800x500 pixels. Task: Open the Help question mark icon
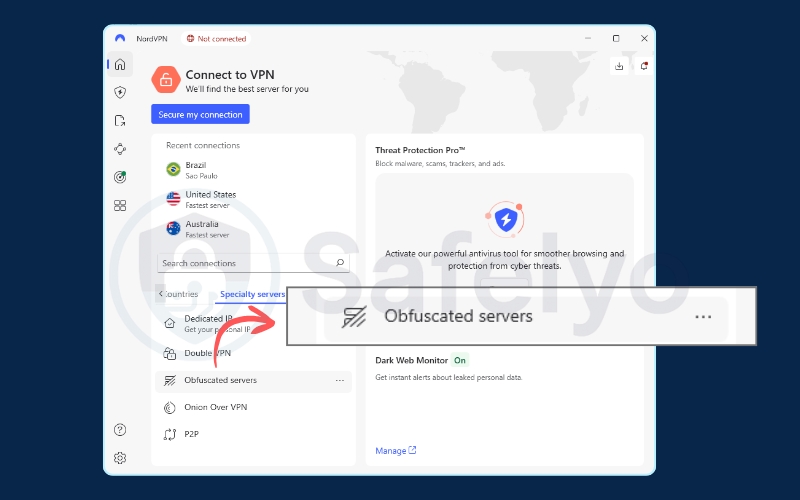tap(120, 430)
